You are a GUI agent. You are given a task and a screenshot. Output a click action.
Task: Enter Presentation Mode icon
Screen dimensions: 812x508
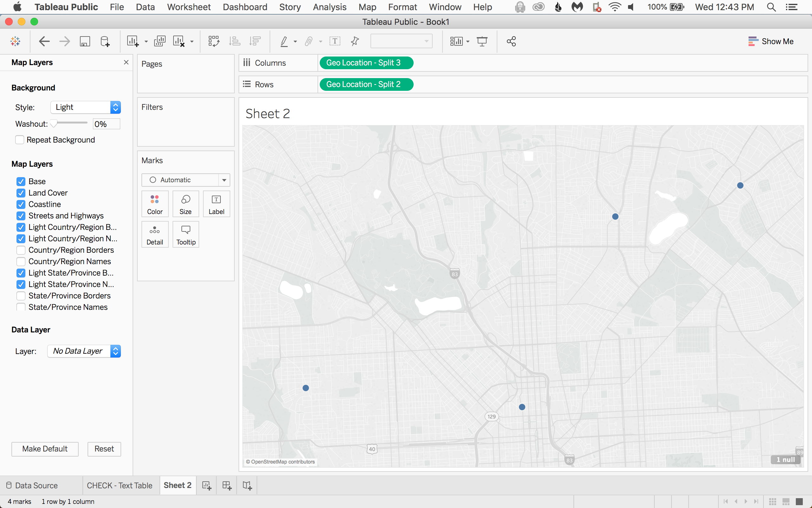pos(482,41)
